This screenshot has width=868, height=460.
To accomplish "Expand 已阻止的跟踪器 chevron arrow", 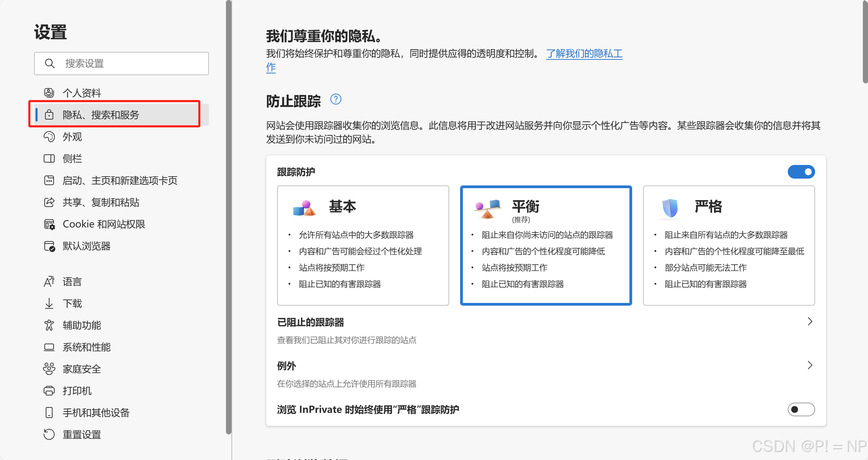I will 810,322.
